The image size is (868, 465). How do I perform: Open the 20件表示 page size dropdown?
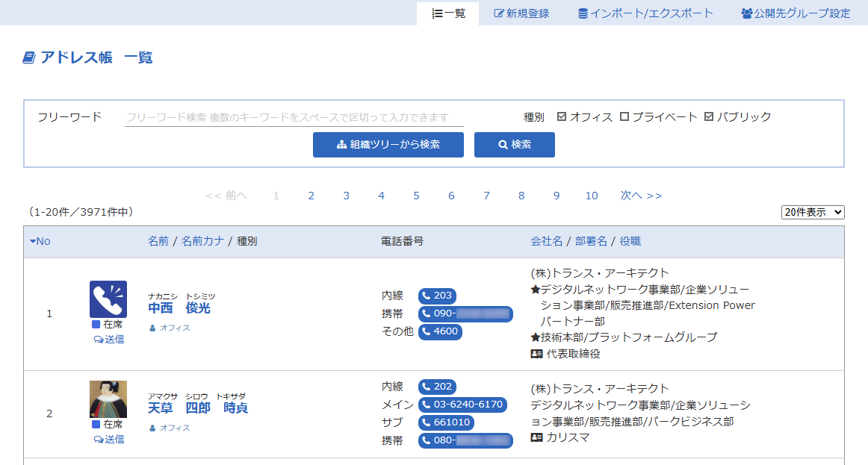813,212
